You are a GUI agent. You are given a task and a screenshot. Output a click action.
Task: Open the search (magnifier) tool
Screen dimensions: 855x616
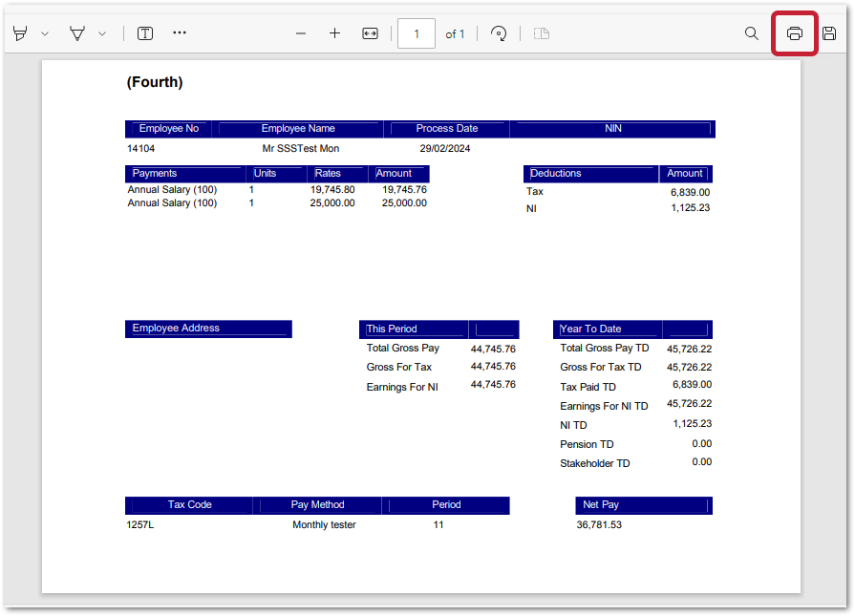coord(752,33)
